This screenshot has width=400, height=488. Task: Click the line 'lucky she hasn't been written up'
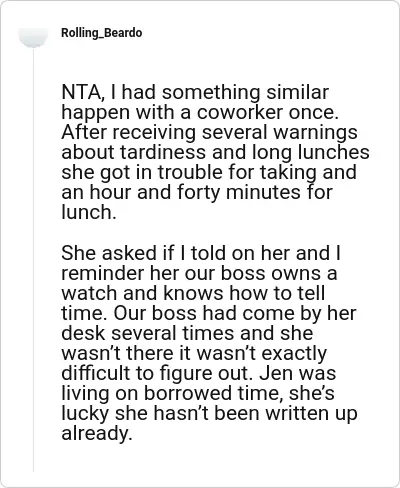[x=209, y=413]
